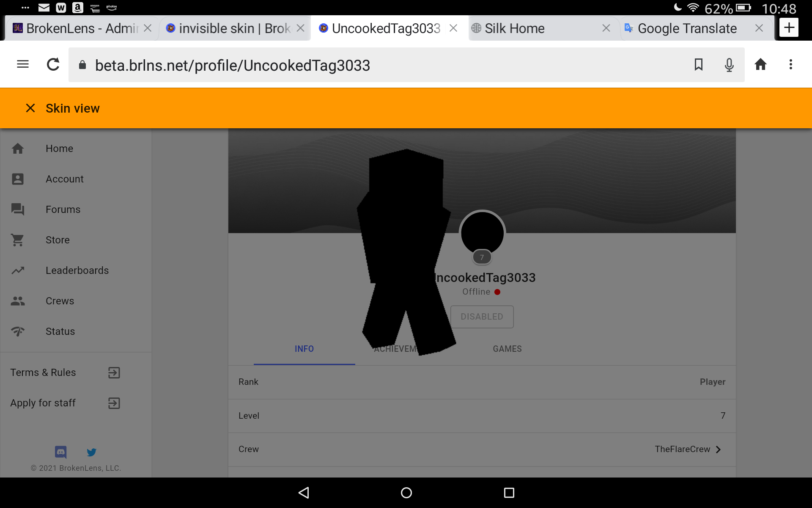Close the Google Translate tab
This screenshot has height=508, width=812.
(x=759, y=28)
